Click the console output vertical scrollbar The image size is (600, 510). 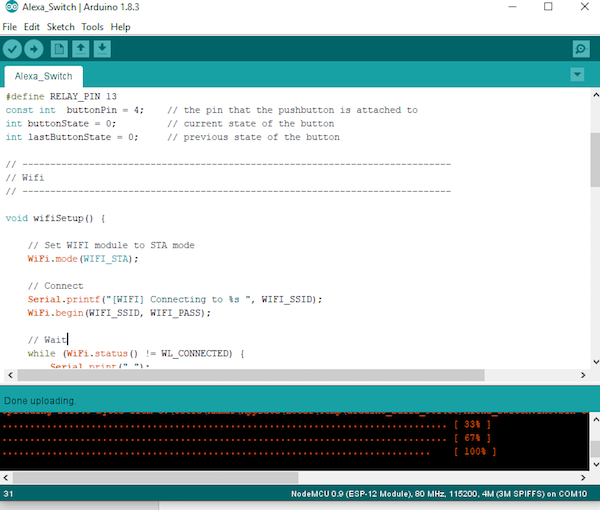(x=593, y=440)
